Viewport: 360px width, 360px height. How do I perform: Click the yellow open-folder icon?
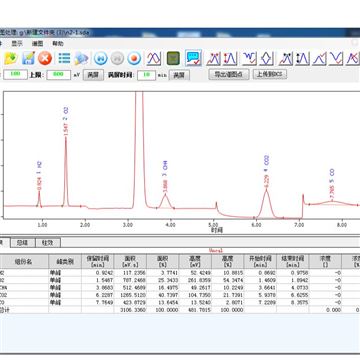(11, 58)
